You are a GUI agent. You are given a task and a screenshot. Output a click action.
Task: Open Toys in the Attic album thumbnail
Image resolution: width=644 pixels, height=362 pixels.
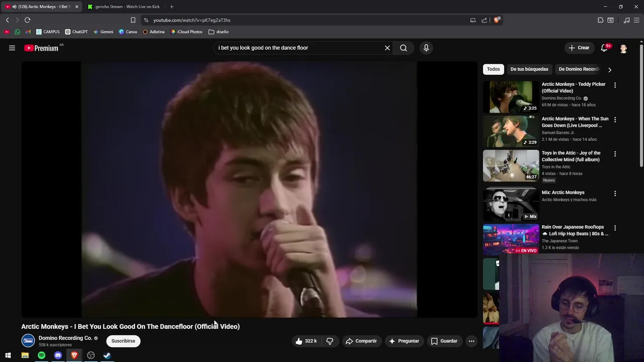pyautogui.click(x=511, y=165)
